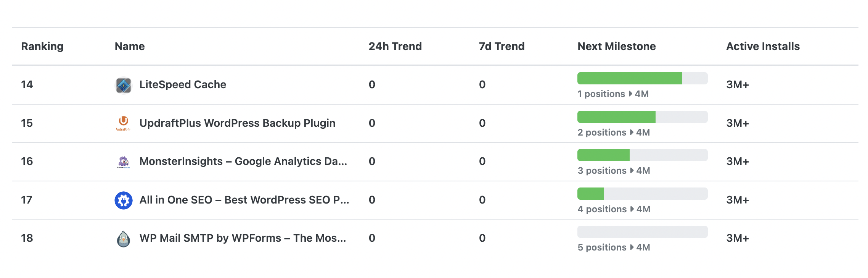Viewport: 868px width, 278px height.
Task: Sort by Active Installs column header
Action: click(763, 46)
